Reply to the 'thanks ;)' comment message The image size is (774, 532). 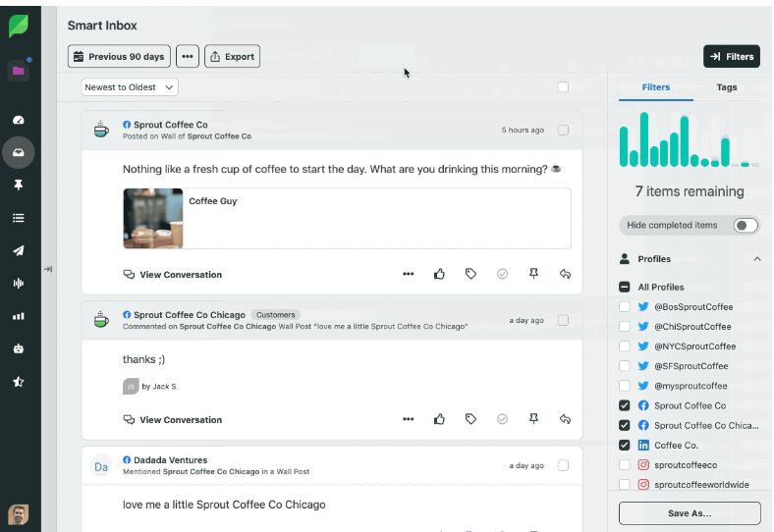565,419
